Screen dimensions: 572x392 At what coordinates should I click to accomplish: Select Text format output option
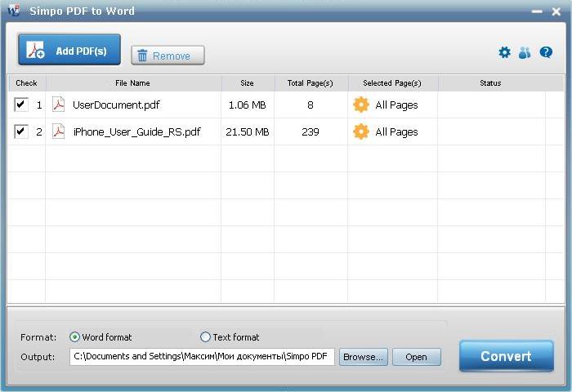tap(206, 336)
